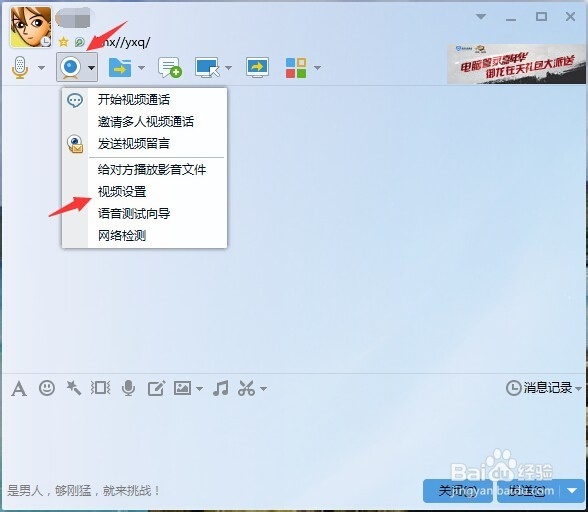Open the contact's avatar profile
Screen dimensions: 588x512
[x=31, y=27]
